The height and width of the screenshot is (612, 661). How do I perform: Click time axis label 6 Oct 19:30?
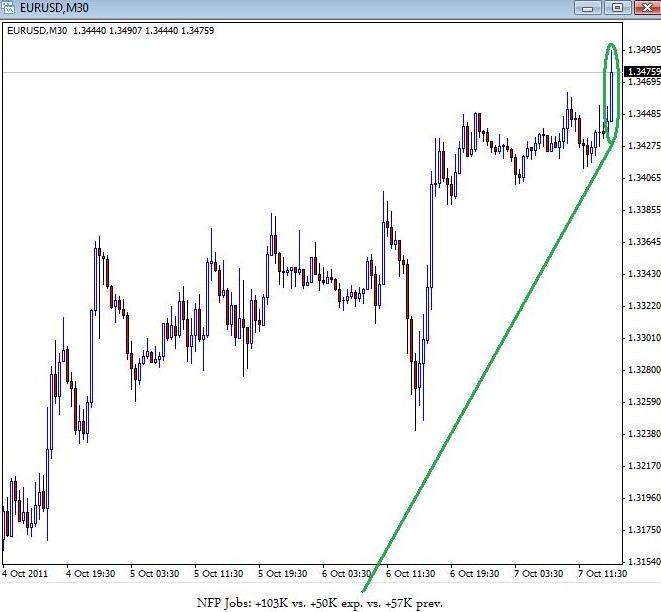[475, 574]
